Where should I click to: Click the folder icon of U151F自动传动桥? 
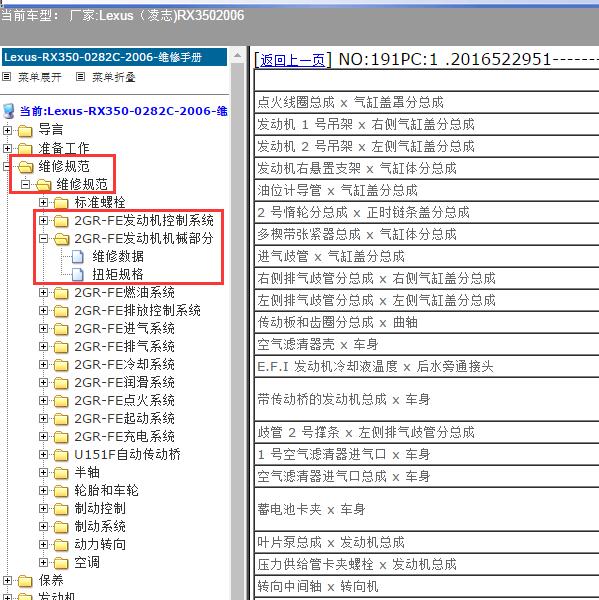click(x=61, y=455)
